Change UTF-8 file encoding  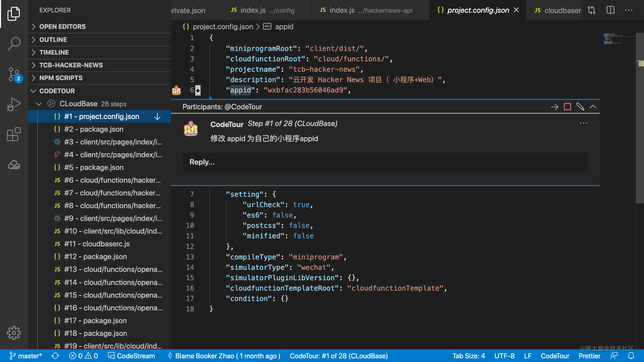click(x=504, y=356)
